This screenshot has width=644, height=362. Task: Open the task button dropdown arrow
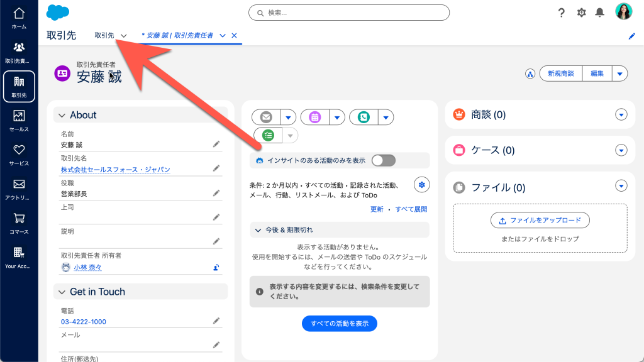(x=291, y=136)
